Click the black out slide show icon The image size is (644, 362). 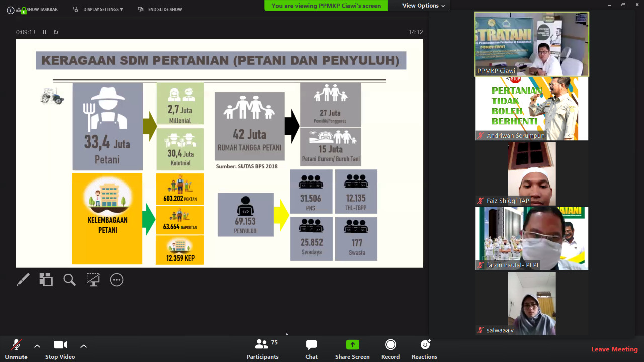point(93,280)
